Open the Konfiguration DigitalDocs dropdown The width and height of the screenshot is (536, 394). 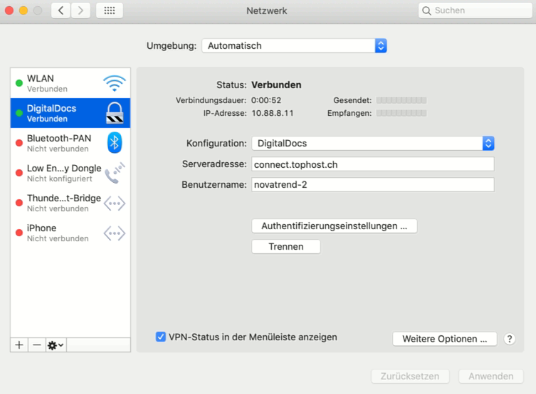pyautogui.click(x=373, y=143)
